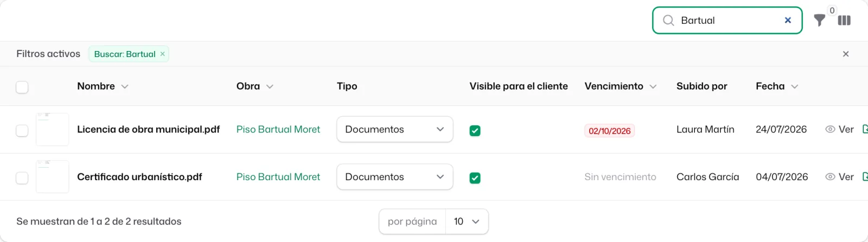Uncheck client visibility for Certificado urbanístico.pdf

475,177
